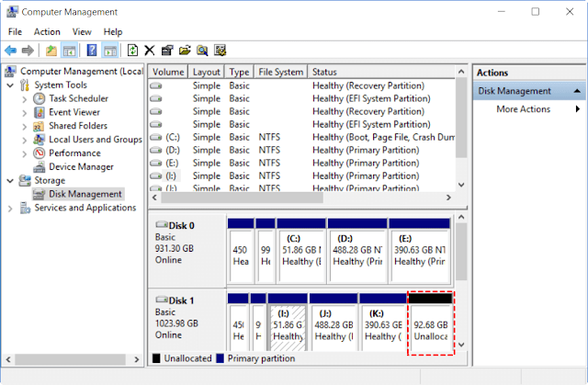Select the (E:) volume row in list
This screenshot has width=588, height=385.
coord(302,163)
